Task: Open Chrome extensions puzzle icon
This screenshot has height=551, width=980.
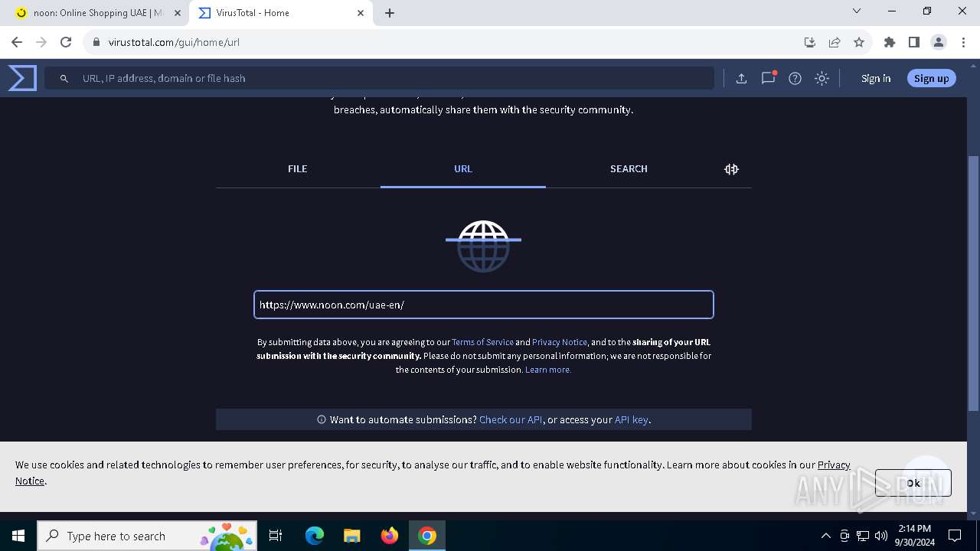Action: (889, 42)
